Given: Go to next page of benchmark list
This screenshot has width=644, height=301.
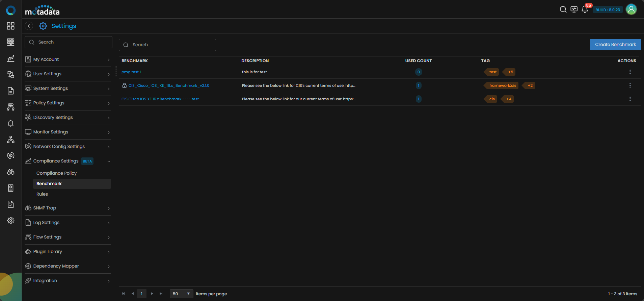Looking at the screenshot, I should tap(152, 294).
